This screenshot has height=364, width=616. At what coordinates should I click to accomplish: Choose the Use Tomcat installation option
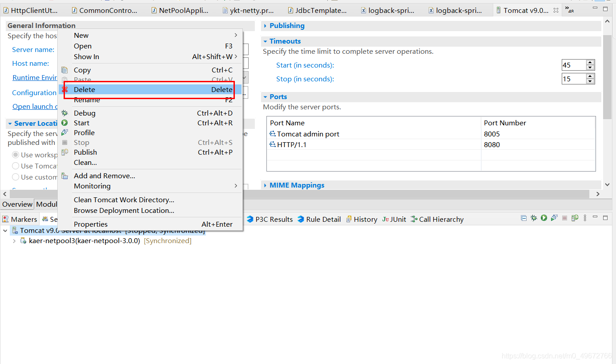16,166
